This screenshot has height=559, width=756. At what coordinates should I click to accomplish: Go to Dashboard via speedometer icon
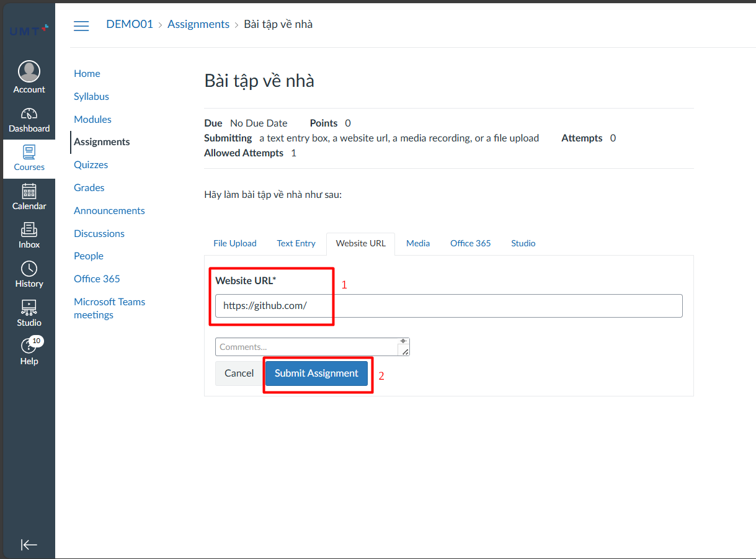click(29, 114)
